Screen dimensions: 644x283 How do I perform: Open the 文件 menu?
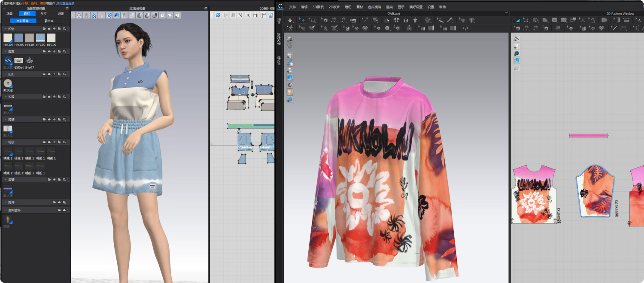point(292,7)
